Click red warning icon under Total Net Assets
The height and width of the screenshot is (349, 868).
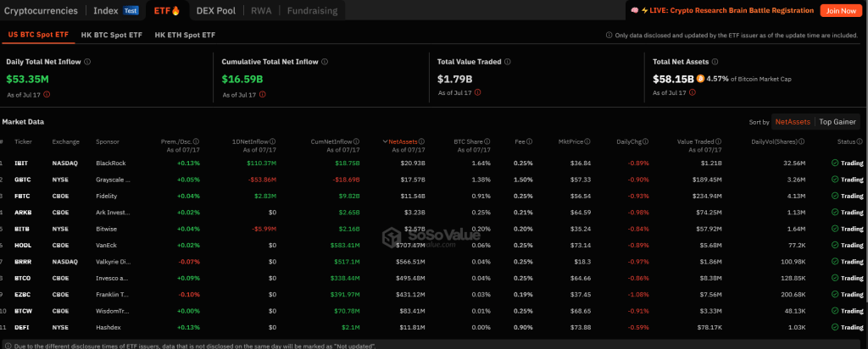point(693,93)
